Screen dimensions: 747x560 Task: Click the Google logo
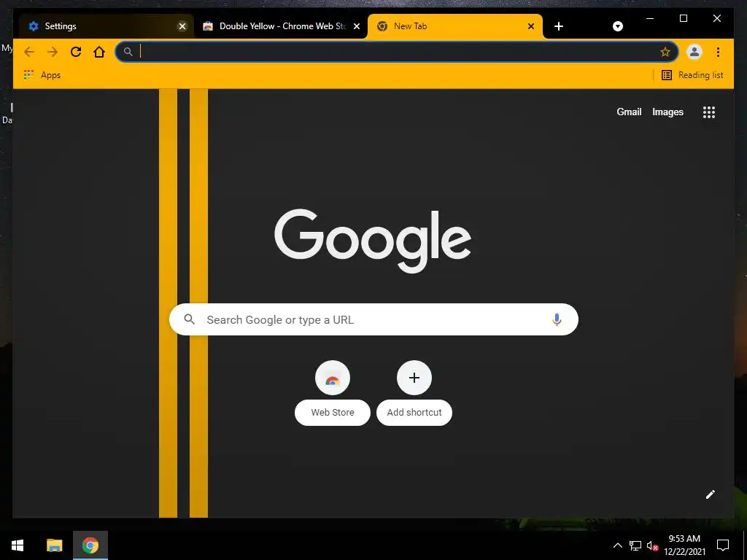click(x=373, y=241)
